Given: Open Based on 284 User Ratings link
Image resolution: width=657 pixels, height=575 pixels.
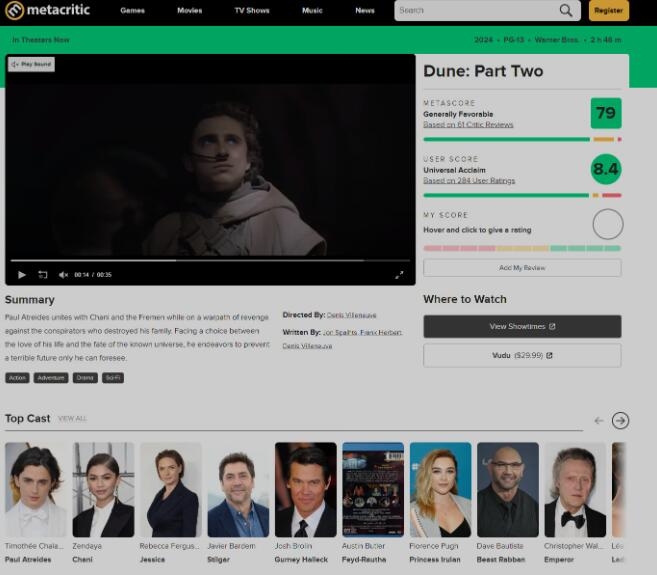Looking at the screenshot, I should coord(469,181).
